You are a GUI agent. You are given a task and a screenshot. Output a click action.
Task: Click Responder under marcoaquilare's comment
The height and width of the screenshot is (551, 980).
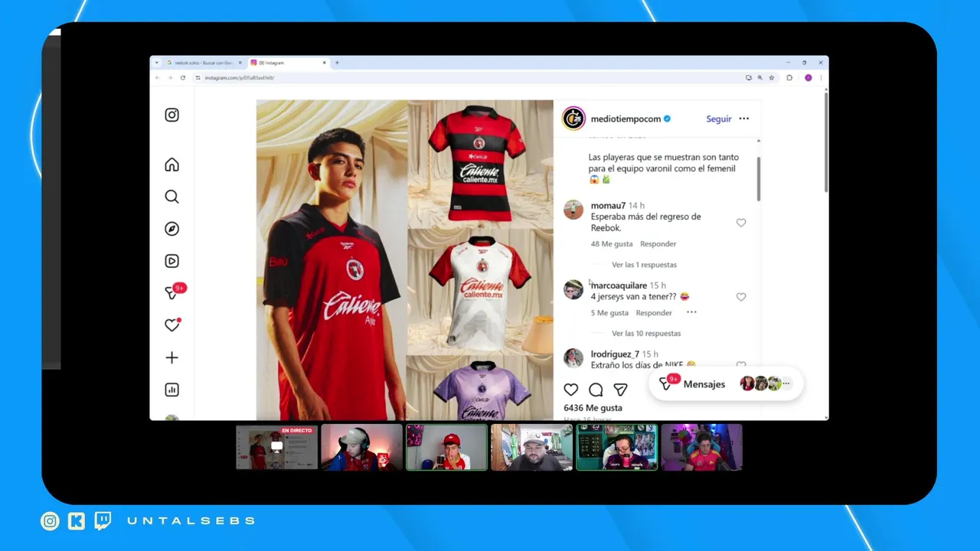pyautogui.click(x=654, y=312)
